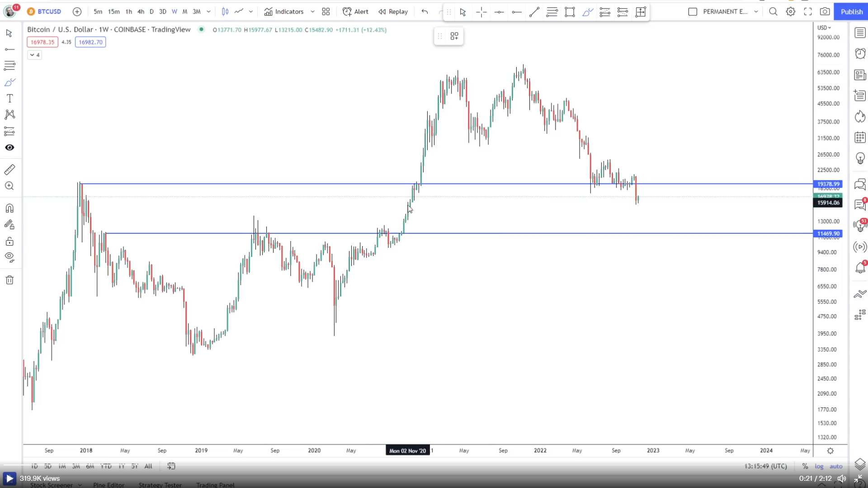The width and height of the screenshot is (868, 488).
Task: Open the Alerts clock panel icon
Action: (860, 54)
